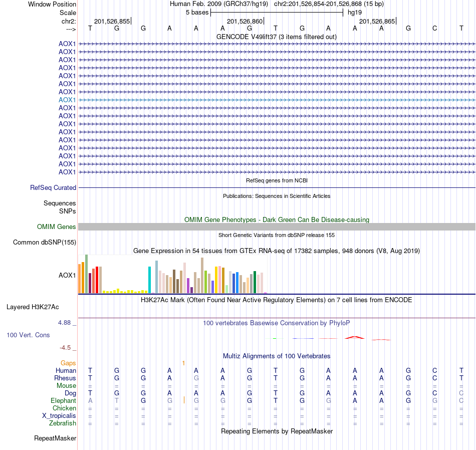Click the Elephant alignment row label

coord(63,401)
